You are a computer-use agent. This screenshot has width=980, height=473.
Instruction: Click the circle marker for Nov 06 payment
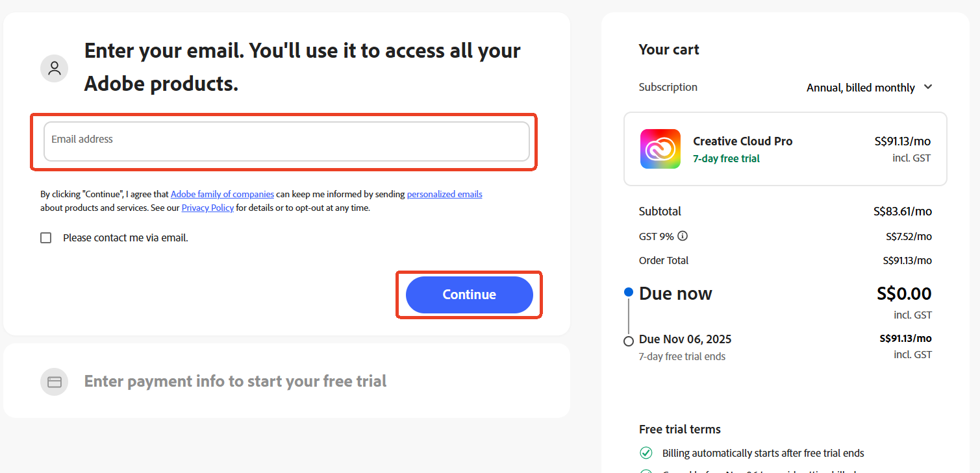[x=628, y=341]
